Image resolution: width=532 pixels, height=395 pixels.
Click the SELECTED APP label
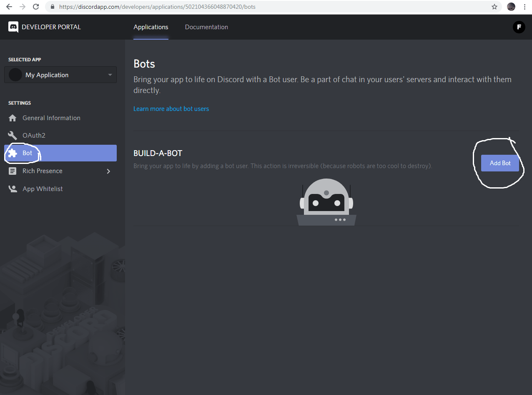point(25,60)
